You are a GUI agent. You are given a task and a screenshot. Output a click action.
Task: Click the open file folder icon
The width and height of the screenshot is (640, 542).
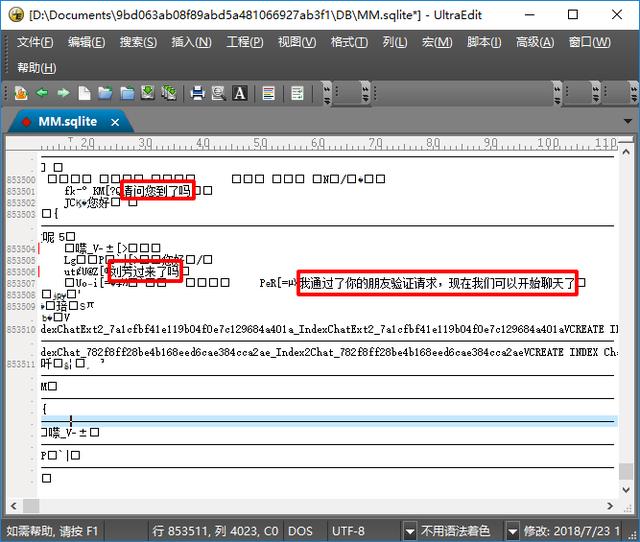[105, 93]
